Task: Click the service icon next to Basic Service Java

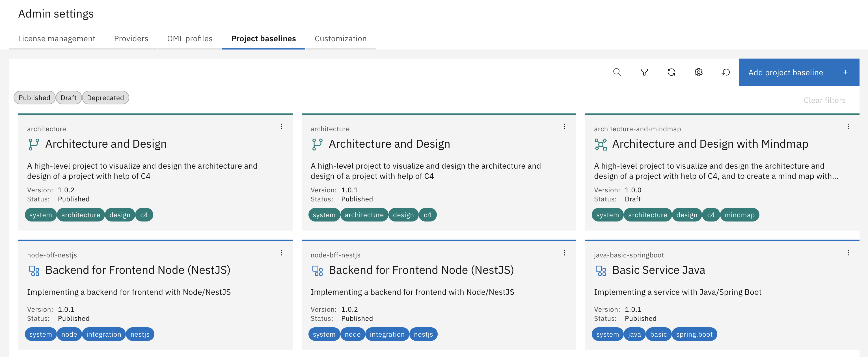Action: pyautogui.click(x=601, y=270)
